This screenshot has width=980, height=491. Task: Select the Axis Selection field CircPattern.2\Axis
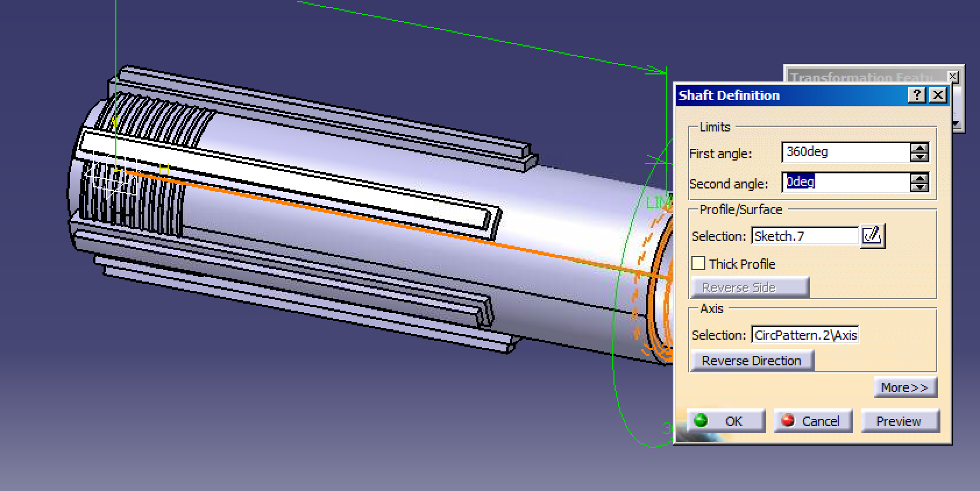coord(805,335)
